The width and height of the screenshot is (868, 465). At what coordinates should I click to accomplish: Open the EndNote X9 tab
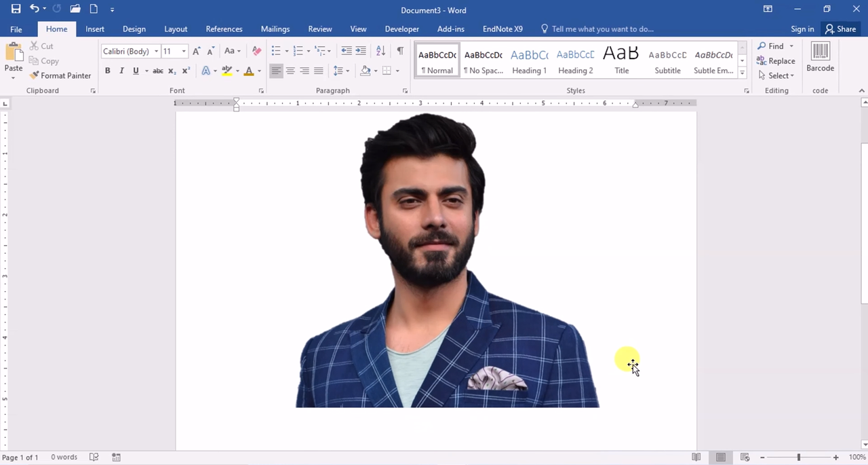coord(502,29)
